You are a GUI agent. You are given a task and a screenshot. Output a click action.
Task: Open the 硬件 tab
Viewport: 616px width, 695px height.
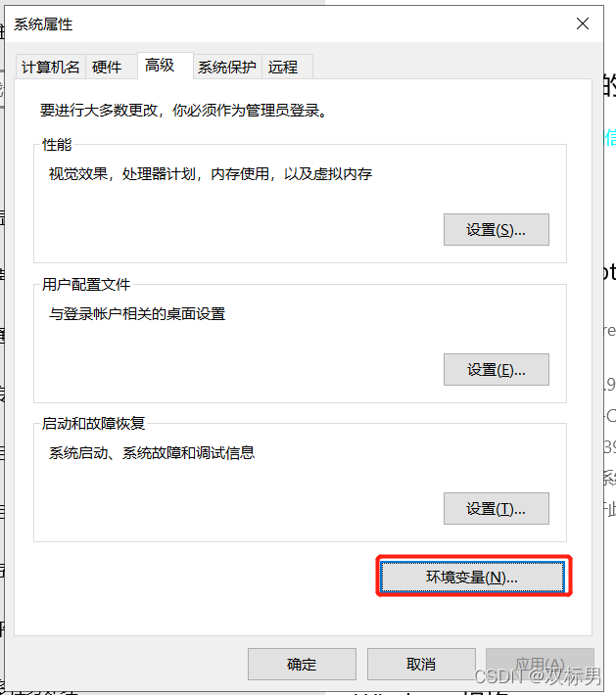(x=112, y=67)
